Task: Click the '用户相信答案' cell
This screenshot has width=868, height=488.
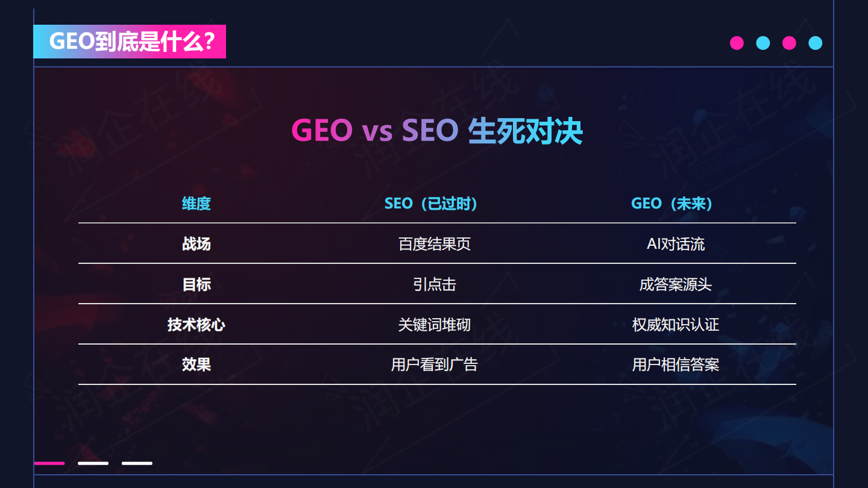Action: click(x=675, y=364)
